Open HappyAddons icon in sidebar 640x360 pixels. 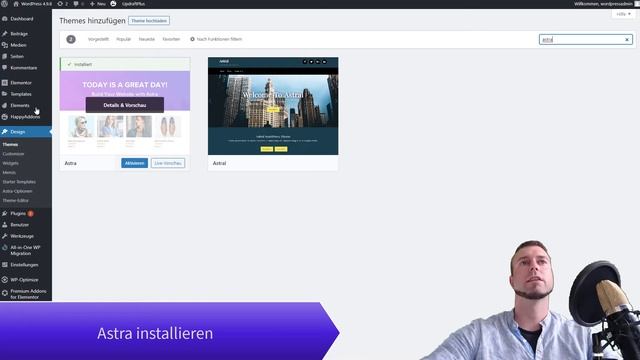point(4,117)
